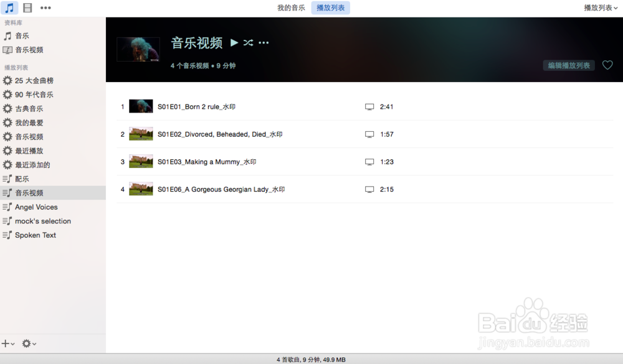
Task: Click gear icon beside 古典音乐
Action: pyautogui.click(x=7, y=109)
